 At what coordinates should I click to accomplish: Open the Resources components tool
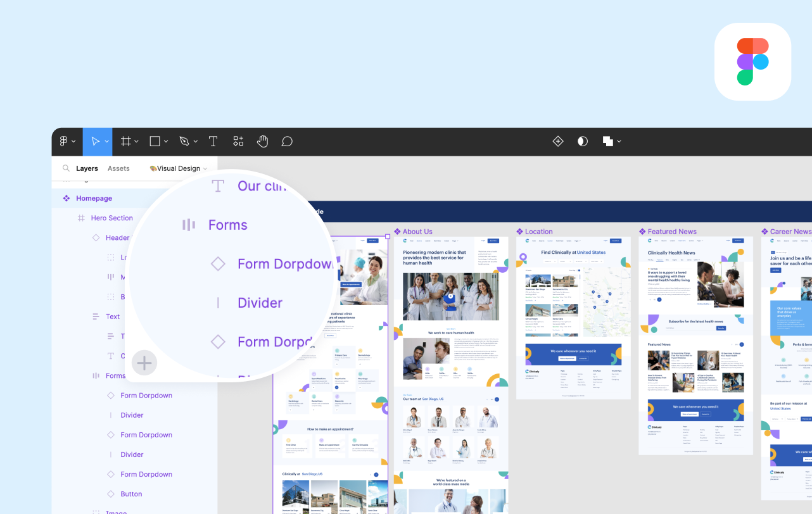point(238,142)
